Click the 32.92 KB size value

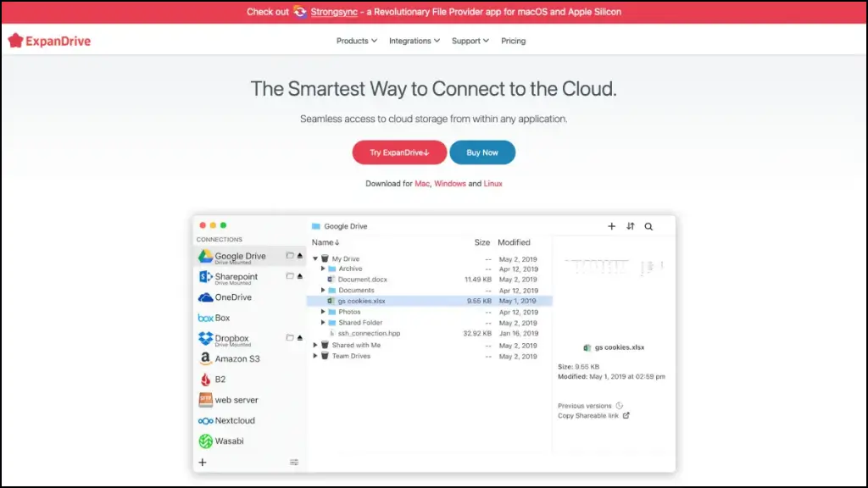(477, 334)
